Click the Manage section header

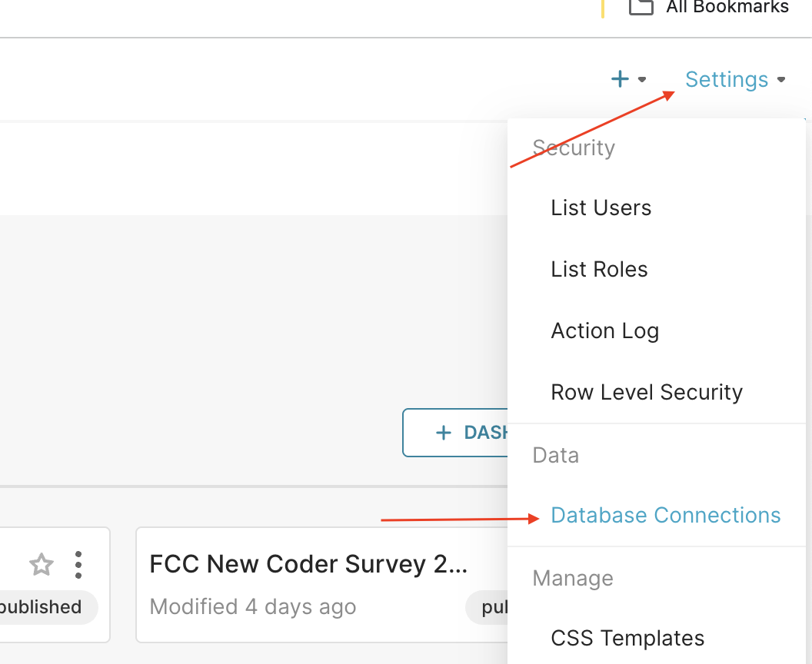tap(572, 578)
